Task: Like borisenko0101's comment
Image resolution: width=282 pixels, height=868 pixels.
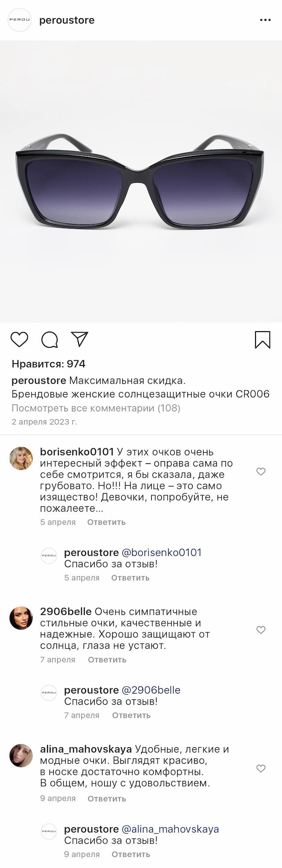Action: pyautogui.click(x=261, y=472)
